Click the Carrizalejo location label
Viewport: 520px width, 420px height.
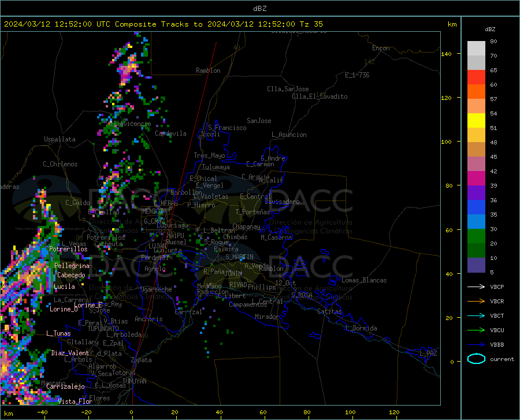click(x=65, y=386)
